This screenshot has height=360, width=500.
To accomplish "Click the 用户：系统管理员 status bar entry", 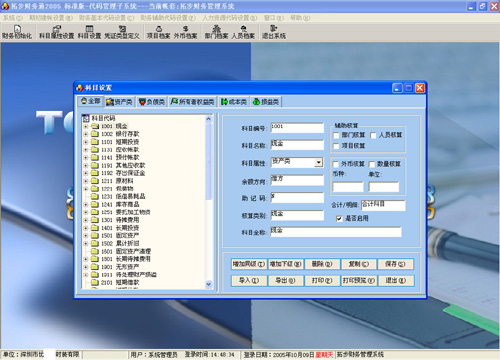I will [x=154, y=355].
